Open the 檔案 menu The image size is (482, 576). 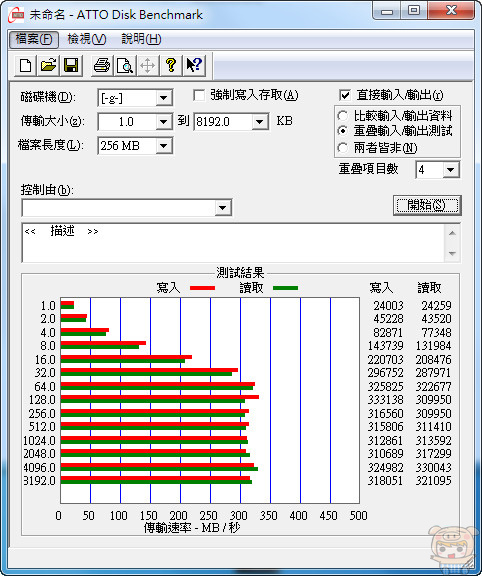click(x=34, y=39)
